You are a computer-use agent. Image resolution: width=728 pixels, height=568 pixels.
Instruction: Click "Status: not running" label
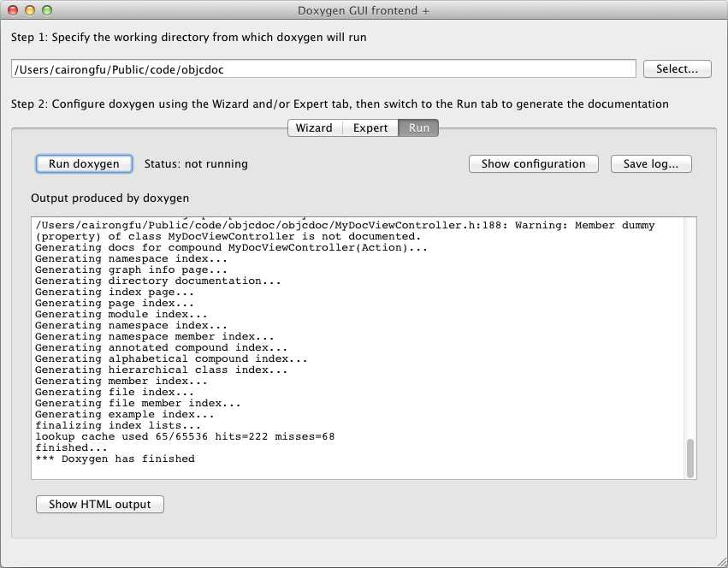point(196,164)
